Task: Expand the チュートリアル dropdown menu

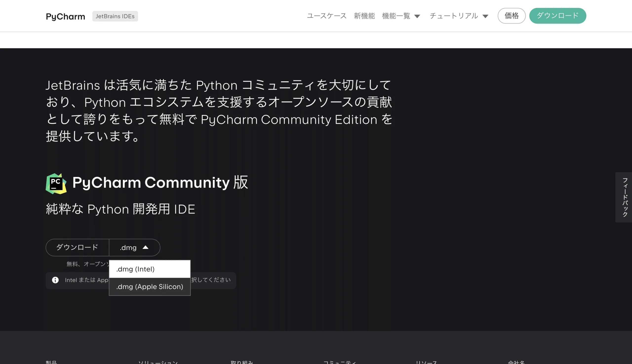Action: click(459, 16)
